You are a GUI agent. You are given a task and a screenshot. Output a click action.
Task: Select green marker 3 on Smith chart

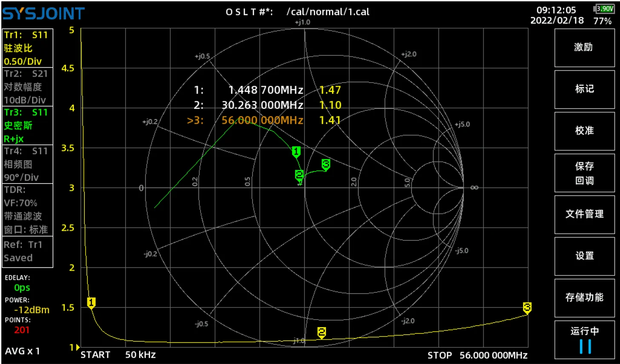[x=326, y=164]
